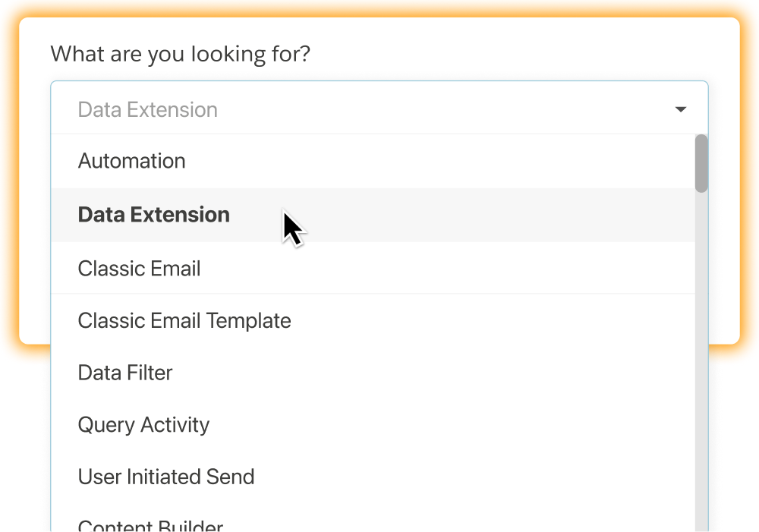This screenshot has width=759, height=532.
Task: Pick Classic Email Template from dropdown
Action: 184,320
